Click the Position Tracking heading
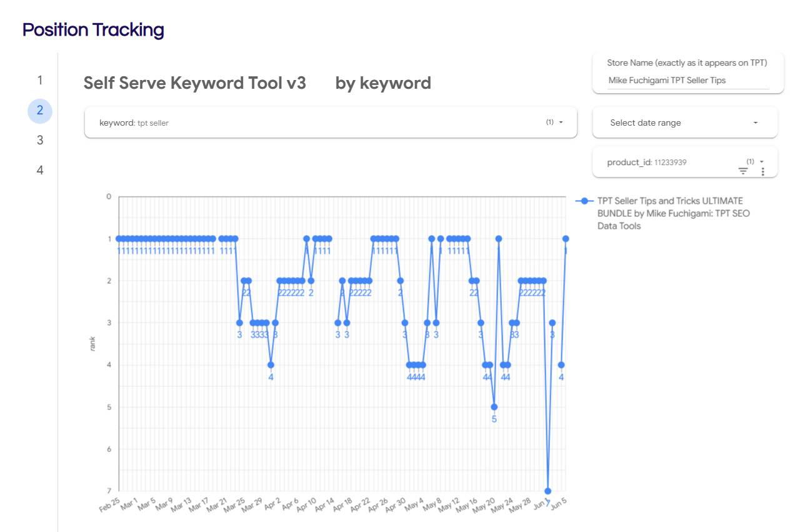 (x=93, y=29)
